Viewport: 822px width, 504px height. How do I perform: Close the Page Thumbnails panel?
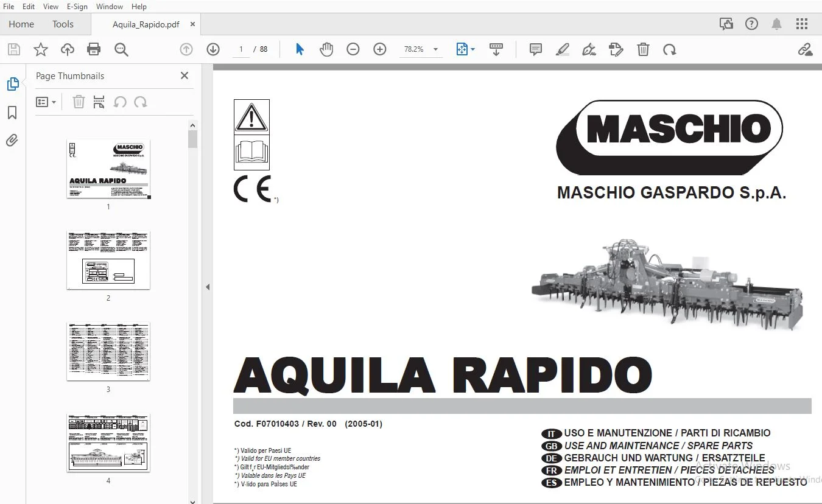[184, 75]
